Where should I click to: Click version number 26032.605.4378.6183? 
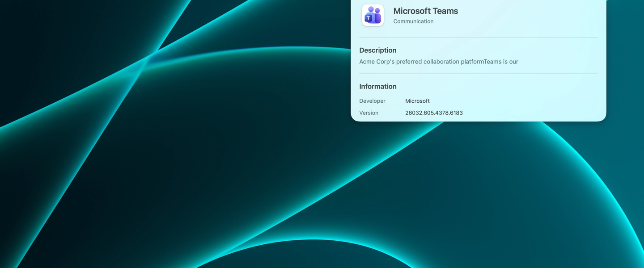click(x=434, y=113)
